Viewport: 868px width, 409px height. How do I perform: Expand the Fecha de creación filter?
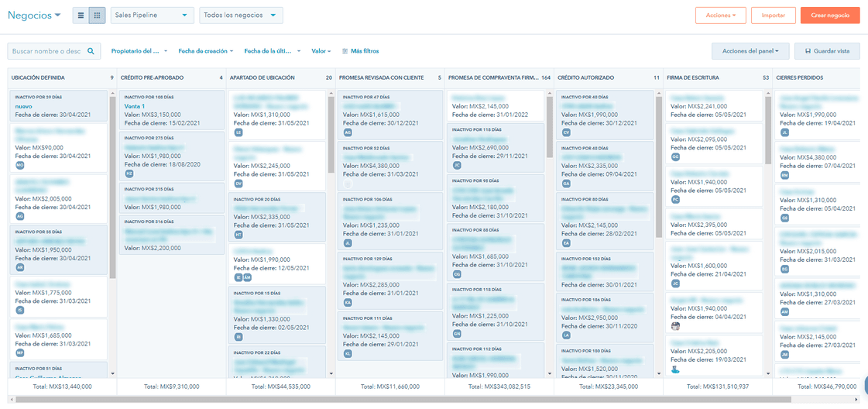coord(206,51)
